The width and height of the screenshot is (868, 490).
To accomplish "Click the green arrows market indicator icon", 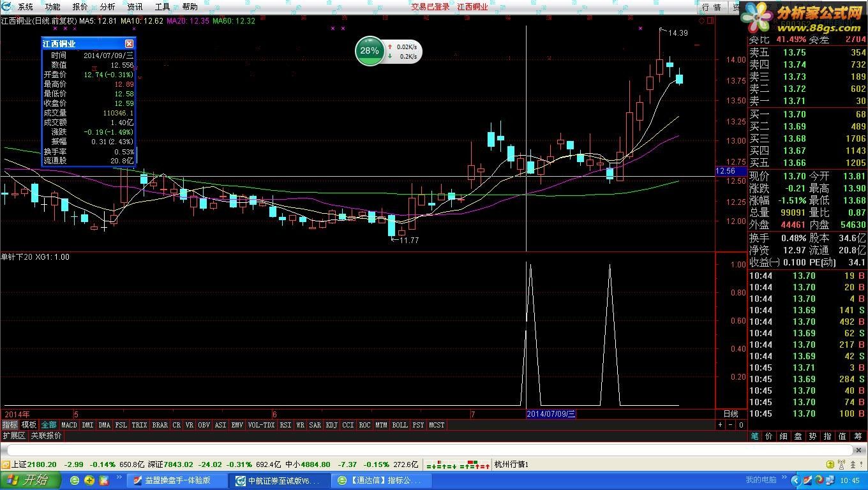I will (440, 464).
